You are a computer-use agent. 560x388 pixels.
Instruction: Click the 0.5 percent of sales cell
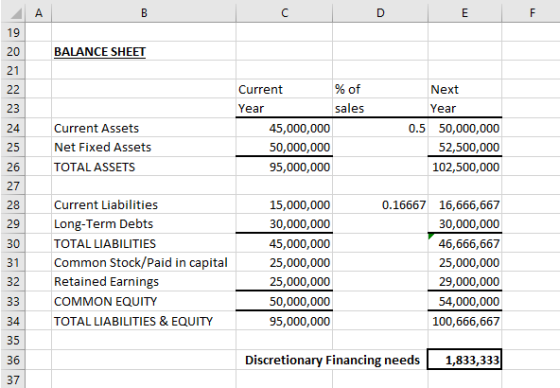coord(380,128)
